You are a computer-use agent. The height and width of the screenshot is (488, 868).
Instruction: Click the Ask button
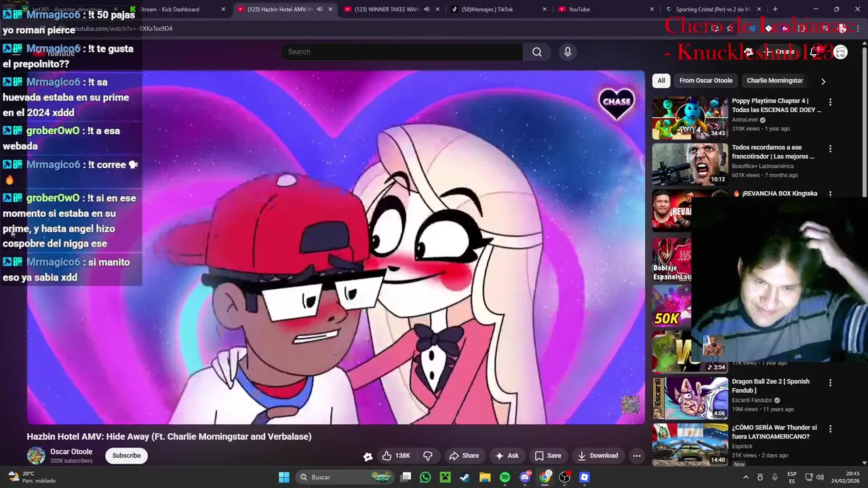pyautogui.click(x=507, y=455)
